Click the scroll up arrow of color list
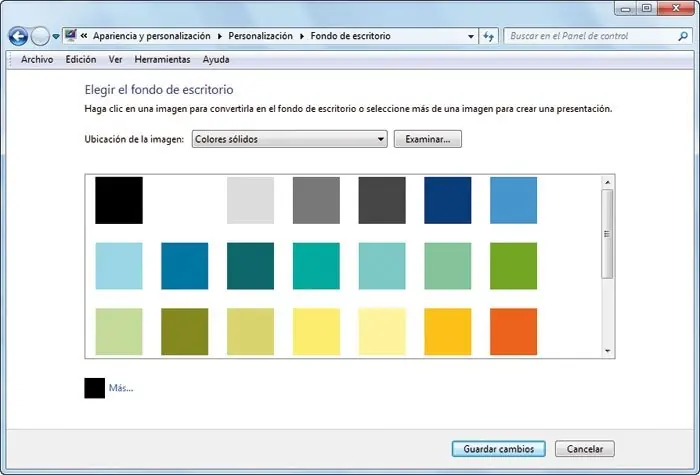This screenshot has width=700, height=475. [x=607, y=182]
